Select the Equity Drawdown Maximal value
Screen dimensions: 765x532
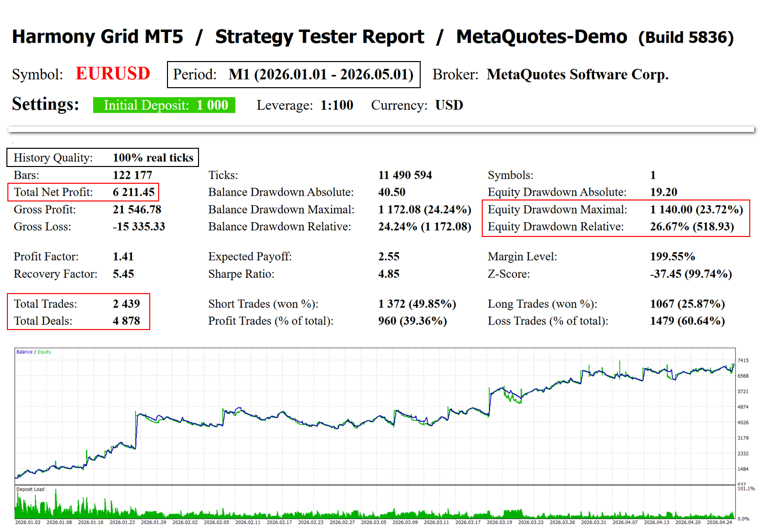[x=697, y=209]
